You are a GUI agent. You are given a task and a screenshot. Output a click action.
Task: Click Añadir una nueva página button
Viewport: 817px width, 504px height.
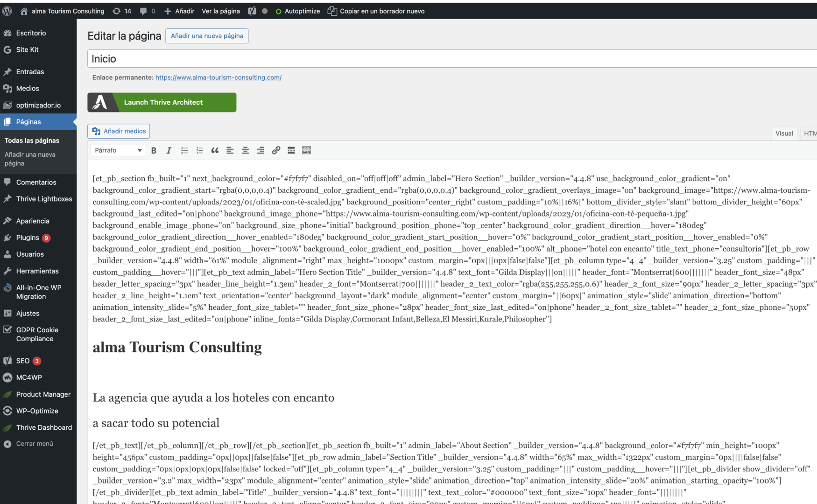point(207,36)
